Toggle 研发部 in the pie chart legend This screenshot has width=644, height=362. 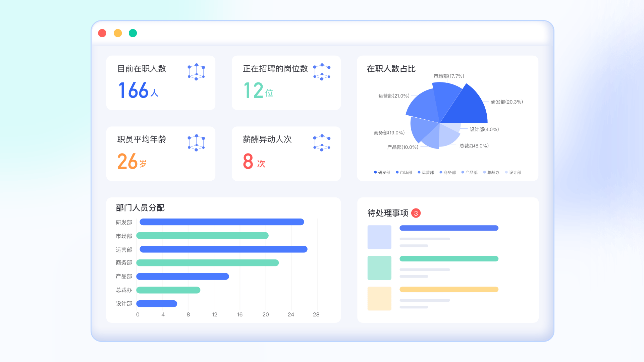(x=382, y=172)
